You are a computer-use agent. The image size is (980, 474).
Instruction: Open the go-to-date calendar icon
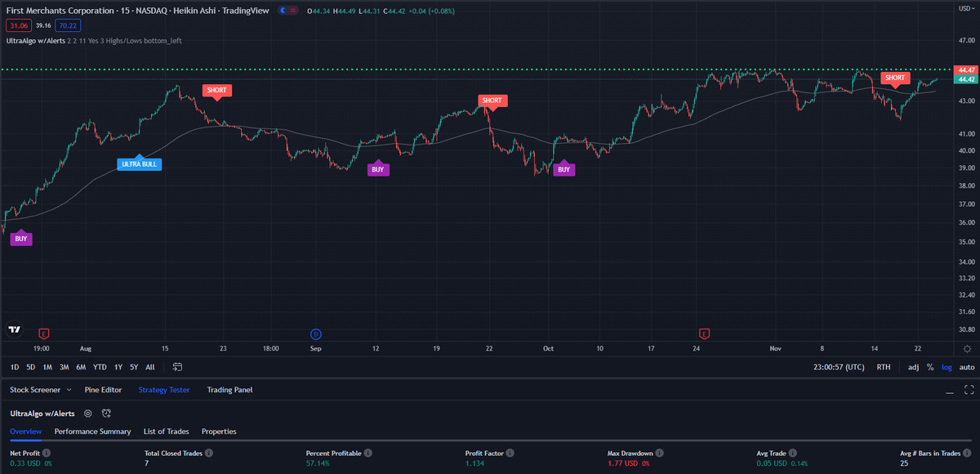(x=177, y=367)
